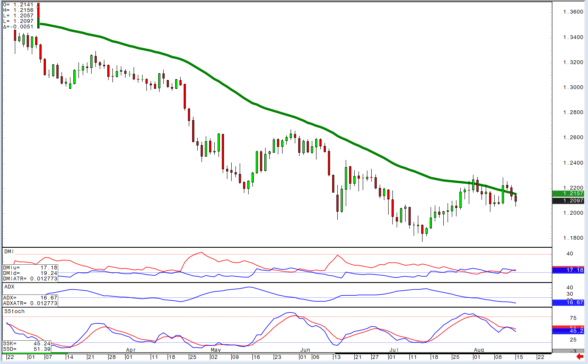Click the DMId= 19.24 readout

click(x=30, y=273)
